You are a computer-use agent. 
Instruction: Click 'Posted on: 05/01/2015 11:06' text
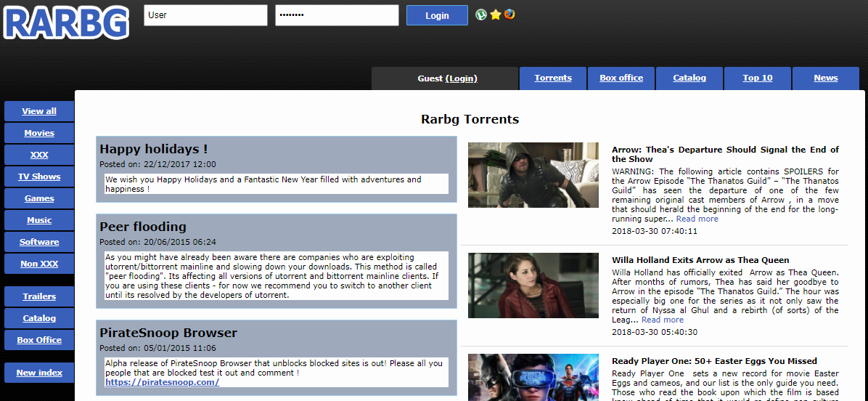(x=157, y=349)
